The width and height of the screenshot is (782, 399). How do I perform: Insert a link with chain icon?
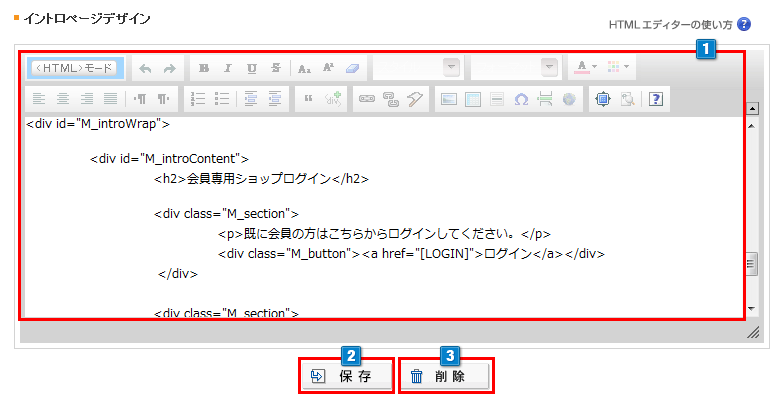click(367, 99)
